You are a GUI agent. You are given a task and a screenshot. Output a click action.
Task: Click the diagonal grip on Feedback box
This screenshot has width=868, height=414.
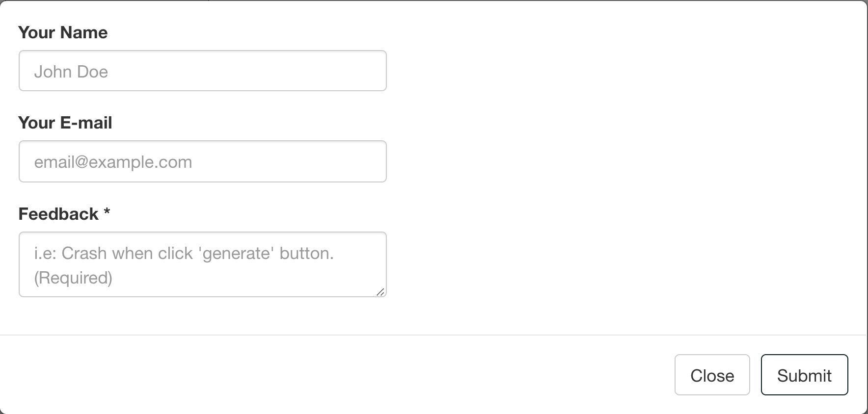[380, 292]
